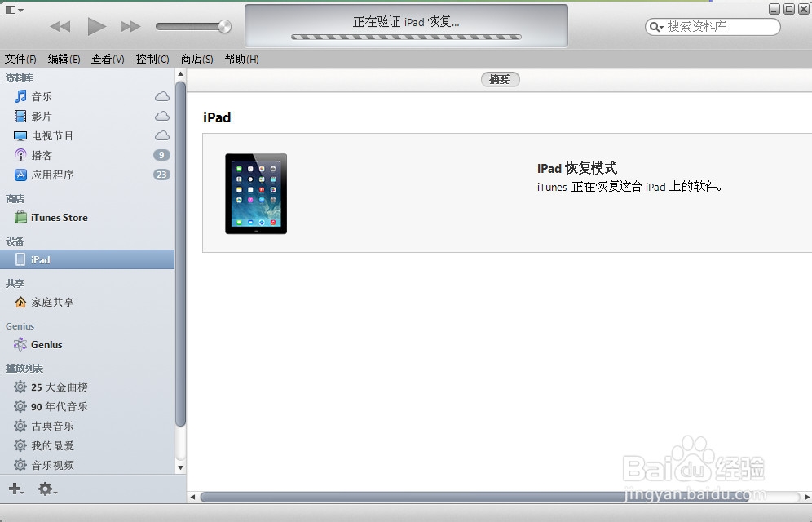Open the gear settings dropdown at sidebar bottom
Image resolution: width=812 pixels, height=522 pixels.
47,489
